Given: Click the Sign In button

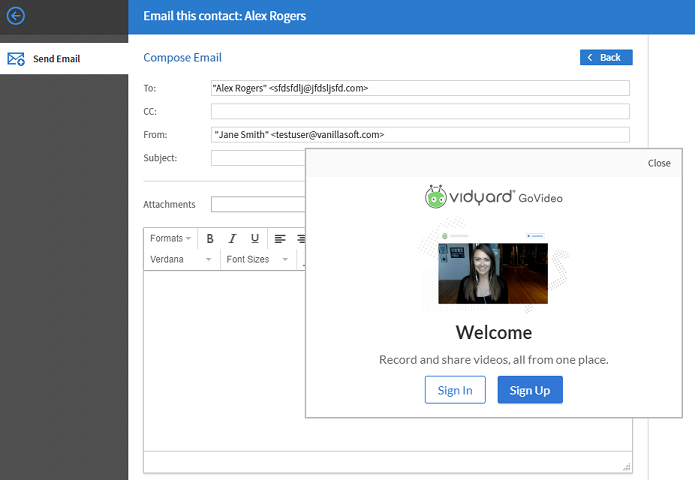Looking at the screenshot, I should coord(455,390).
